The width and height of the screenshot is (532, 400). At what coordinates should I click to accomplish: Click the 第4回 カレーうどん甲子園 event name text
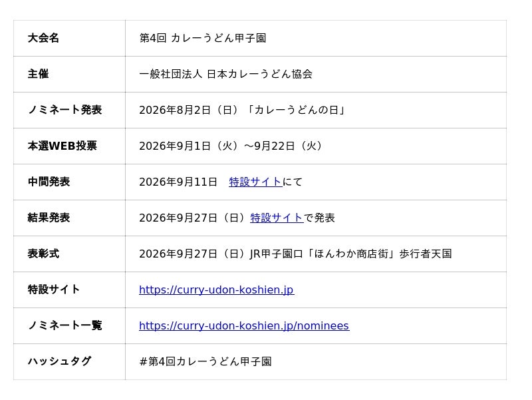203,38
